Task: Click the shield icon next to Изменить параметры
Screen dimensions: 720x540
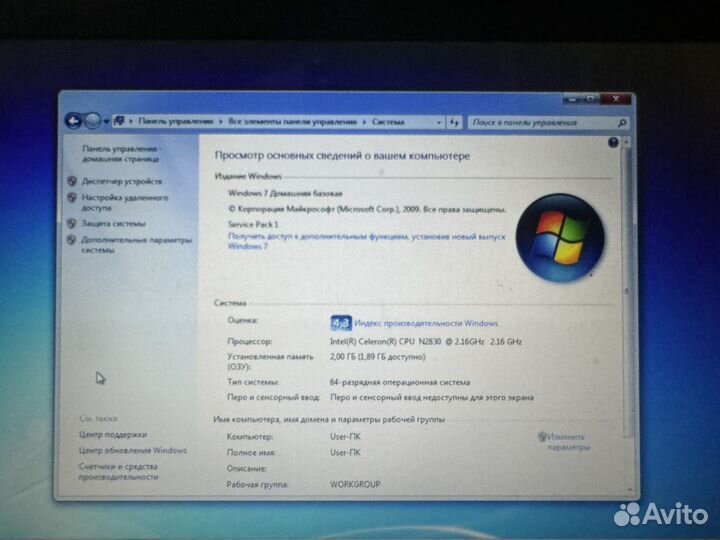Action: [x=542, y=437]
